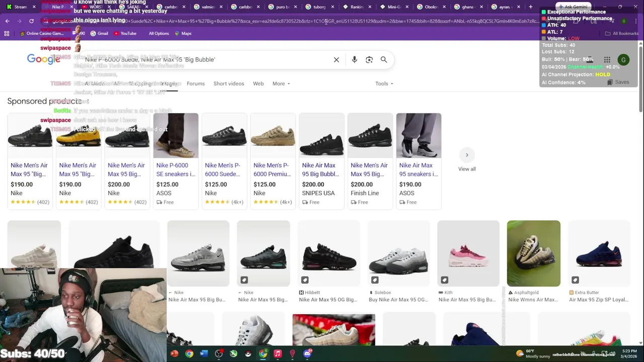Click the search query input field

201,59
